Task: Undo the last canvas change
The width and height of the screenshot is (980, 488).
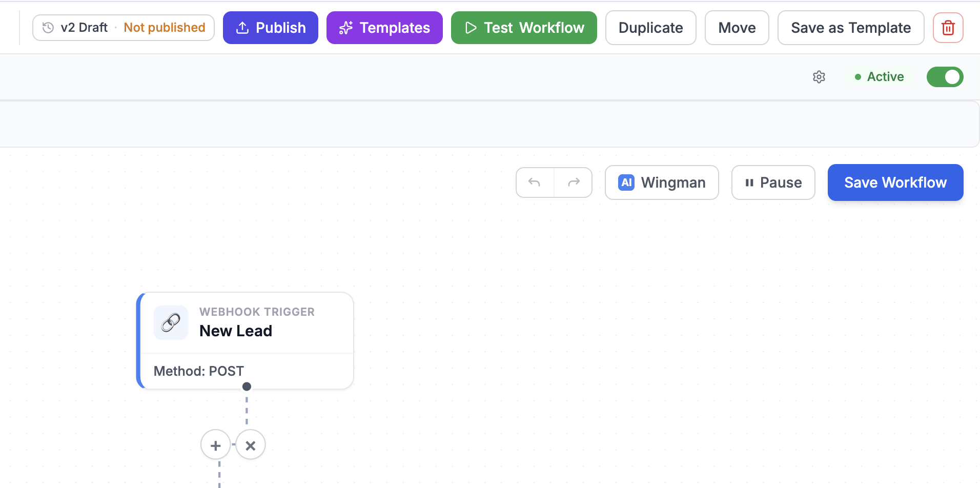Action: [x=535, y=182]
